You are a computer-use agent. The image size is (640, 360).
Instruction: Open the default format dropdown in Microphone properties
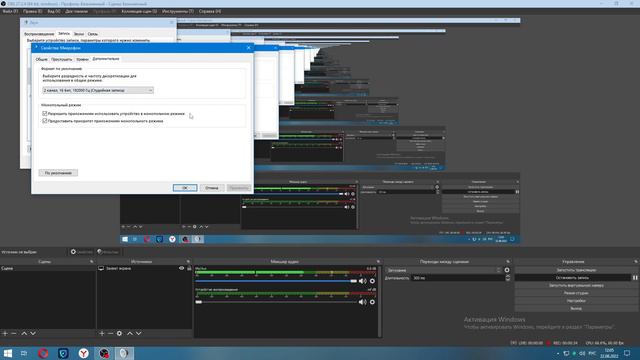tap(98, 90)
